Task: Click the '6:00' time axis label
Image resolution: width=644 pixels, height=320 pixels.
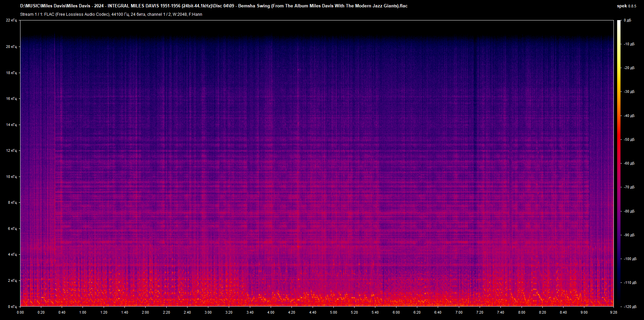Action: [396, 312]
